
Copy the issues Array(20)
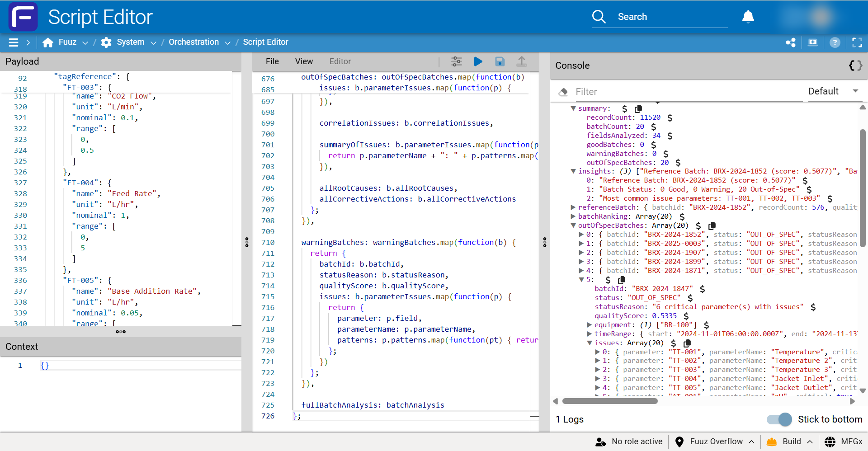687,343
